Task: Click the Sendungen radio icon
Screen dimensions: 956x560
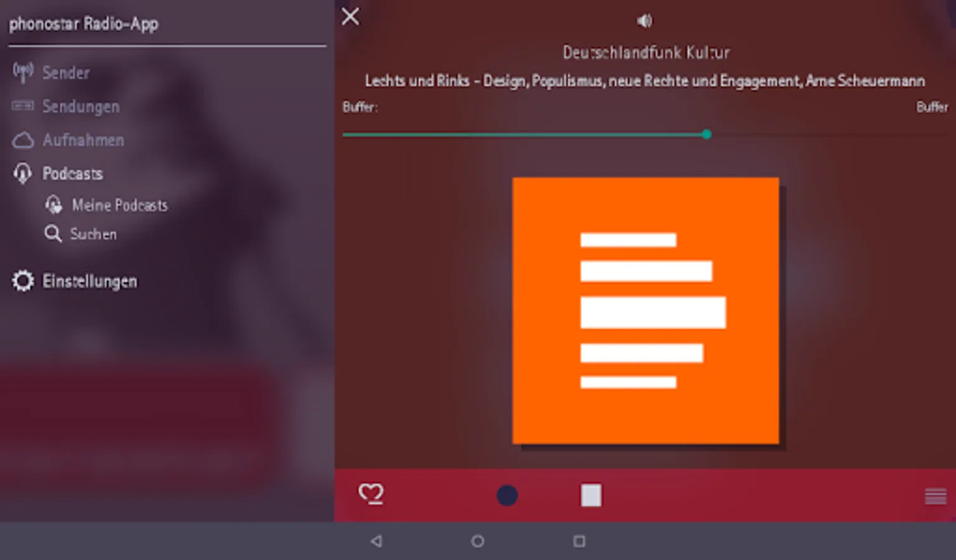Action: click(x=22, y=106)
